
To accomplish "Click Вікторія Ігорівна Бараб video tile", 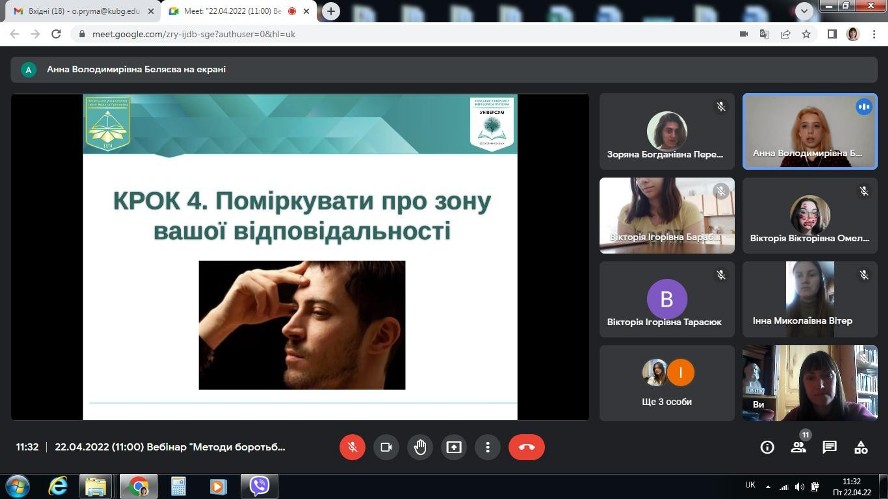I will 667,215.
